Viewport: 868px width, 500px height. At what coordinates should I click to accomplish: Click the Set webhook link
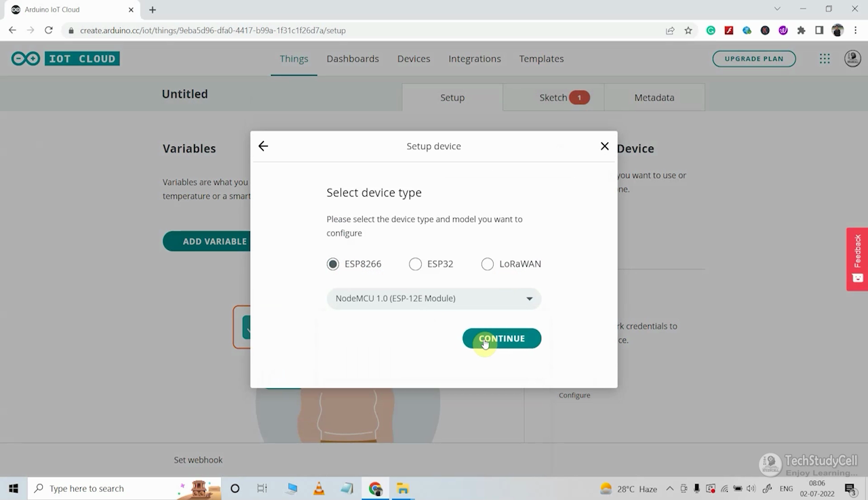[198, 460]
